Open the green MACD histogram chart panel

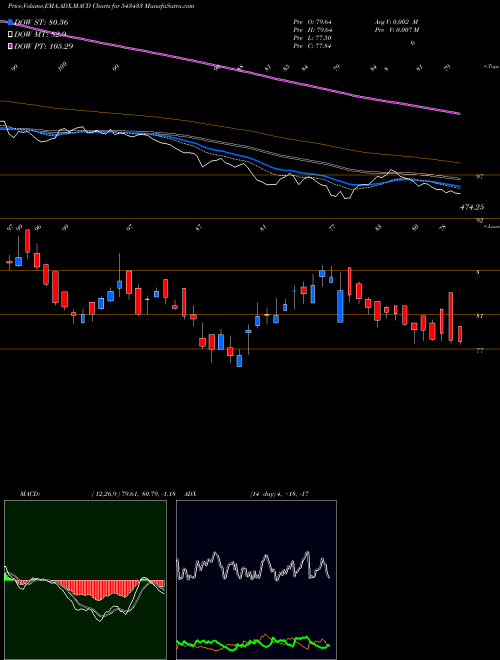click(85, 580)
